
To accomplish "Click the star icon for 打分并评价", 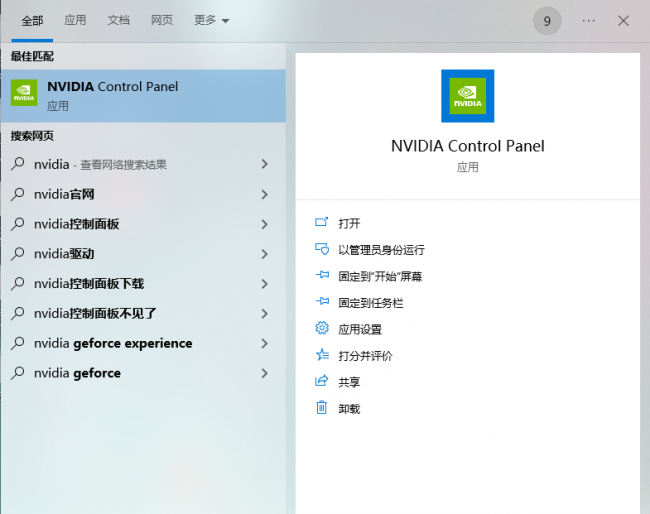I will click(x=322, y=355).
